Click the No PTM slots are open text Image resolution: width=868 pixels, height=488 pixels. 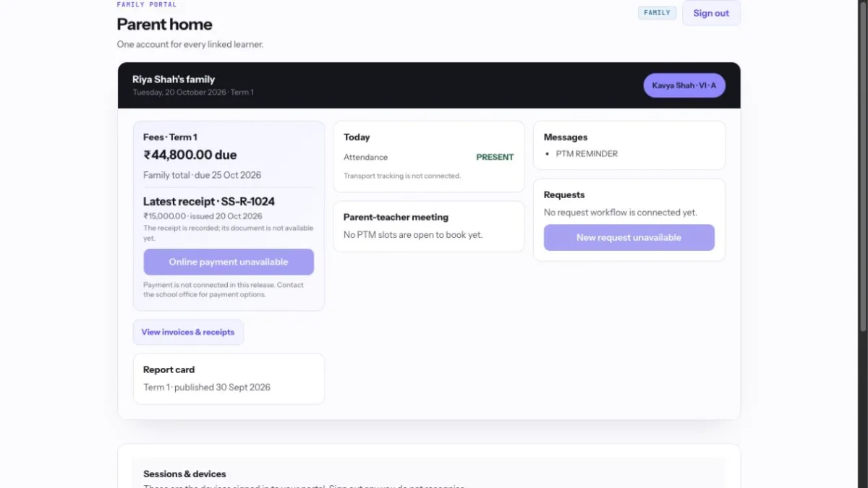[413, 235]
